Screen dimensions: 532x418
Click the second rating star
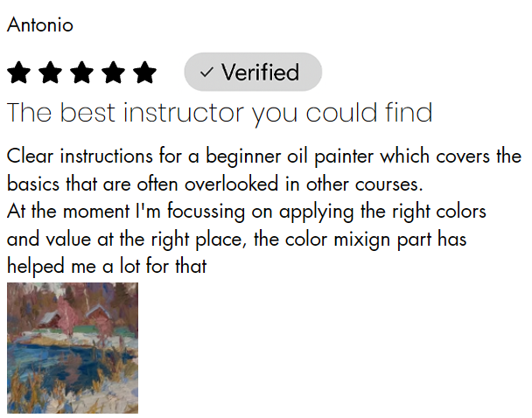[51, 72]
